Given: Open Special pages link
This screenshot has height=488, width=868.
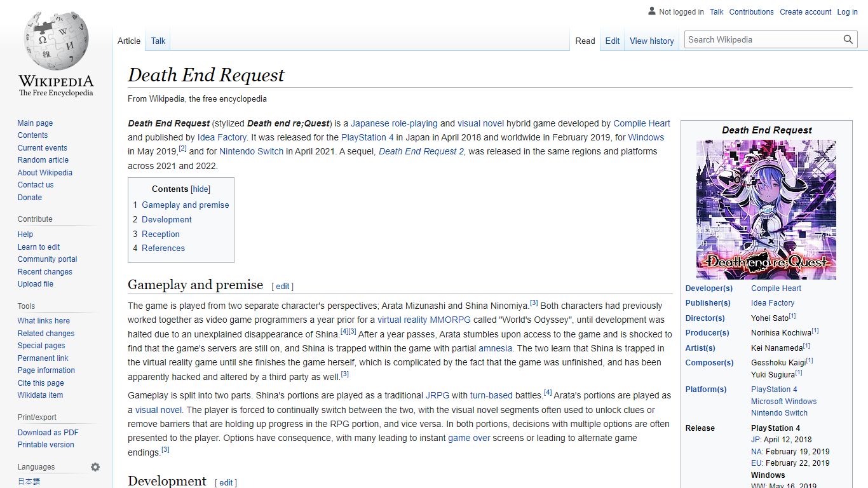Looking at the screenshot, I should (x=41, y=346).
